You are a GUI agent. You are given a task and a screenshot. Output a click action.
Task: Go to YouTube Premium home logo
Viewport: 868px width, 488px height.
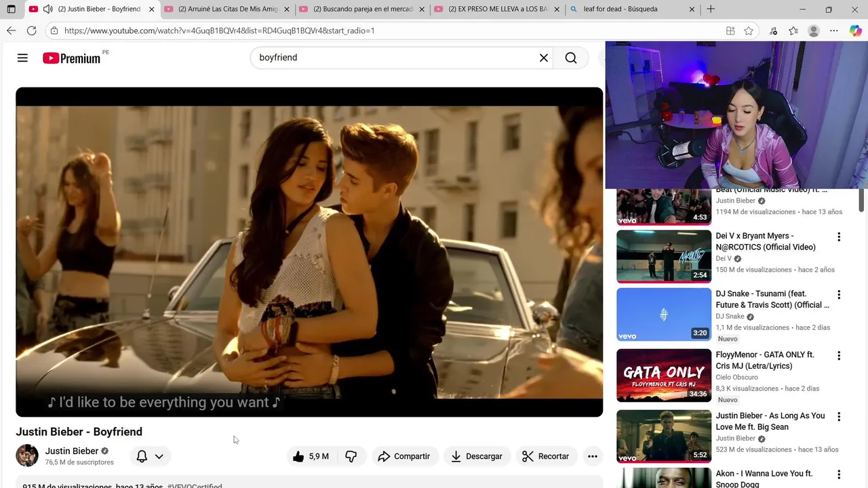[71, 58]
